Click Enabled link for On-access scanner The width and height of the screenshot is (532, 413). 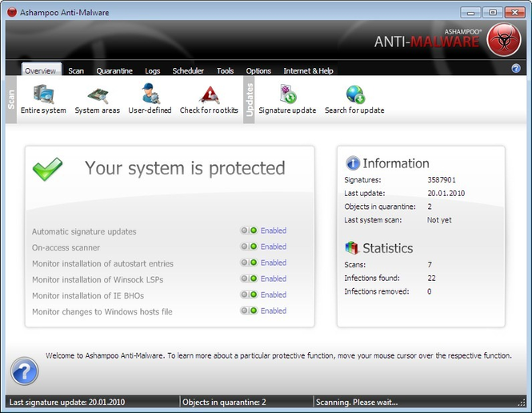coord(274,247)
